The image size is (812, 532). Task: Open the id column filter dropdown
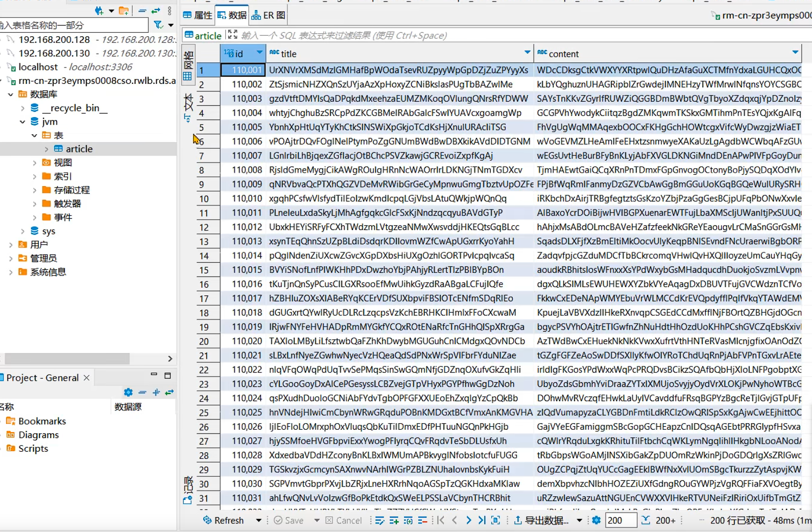tap(259, 53)
